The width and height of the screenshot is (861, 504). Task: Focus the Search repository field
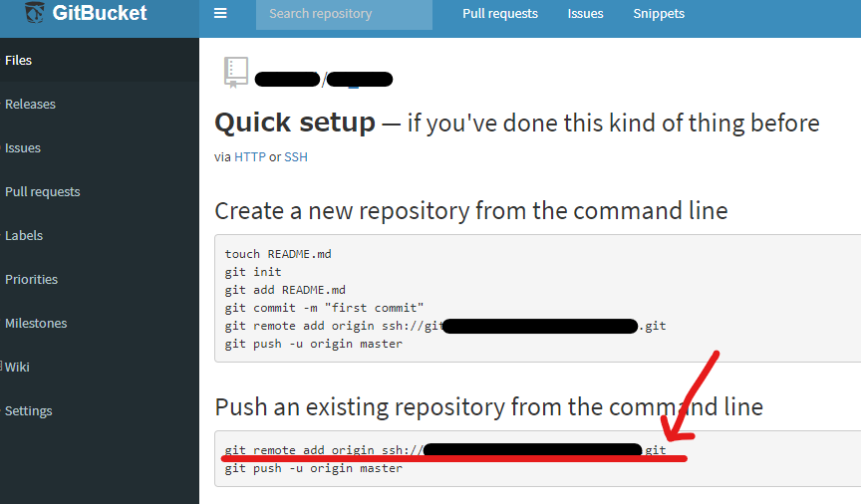(x=344, y=14)
